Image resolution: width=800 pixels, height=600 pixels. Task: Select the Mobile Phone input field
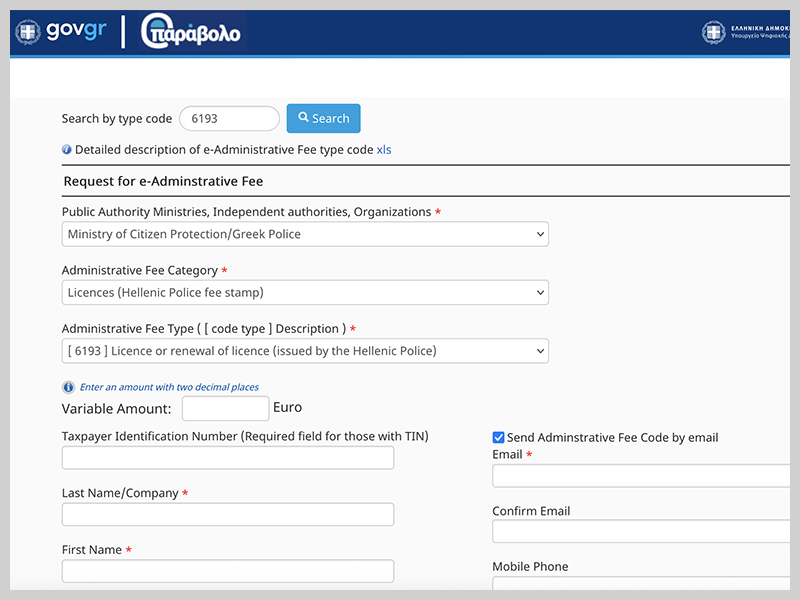[640, 587]
